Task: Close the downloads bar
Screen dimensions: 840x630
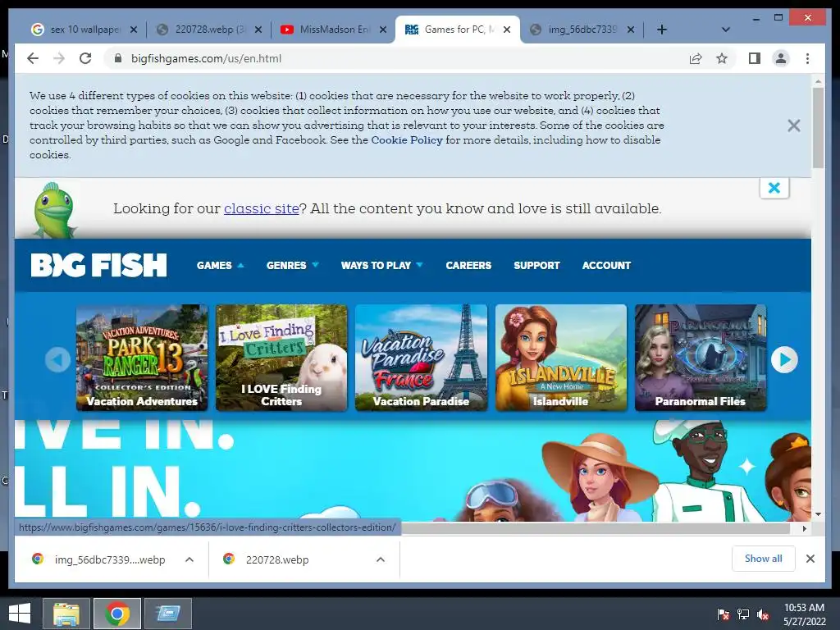Action: tap(810, 559)
